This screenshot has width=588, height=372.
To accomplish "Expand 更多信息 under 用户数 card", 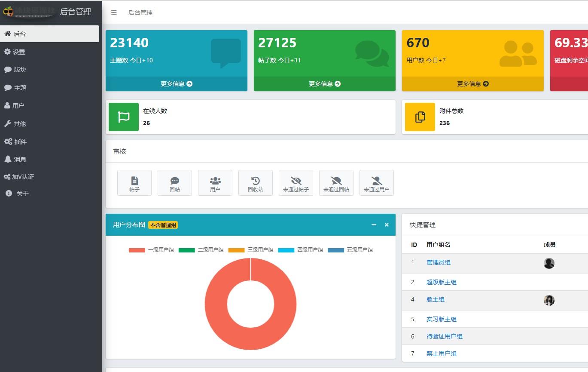I will [x=472, y=84].
